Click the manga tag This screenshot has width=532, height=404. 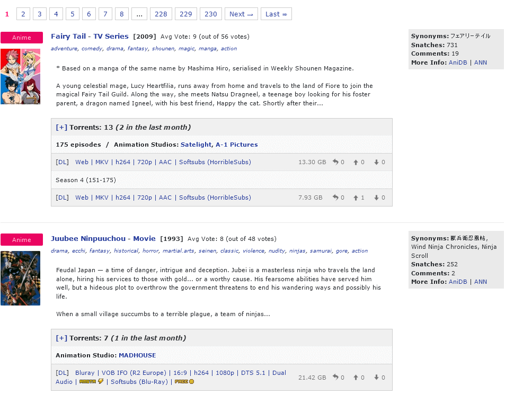point(207,49)
